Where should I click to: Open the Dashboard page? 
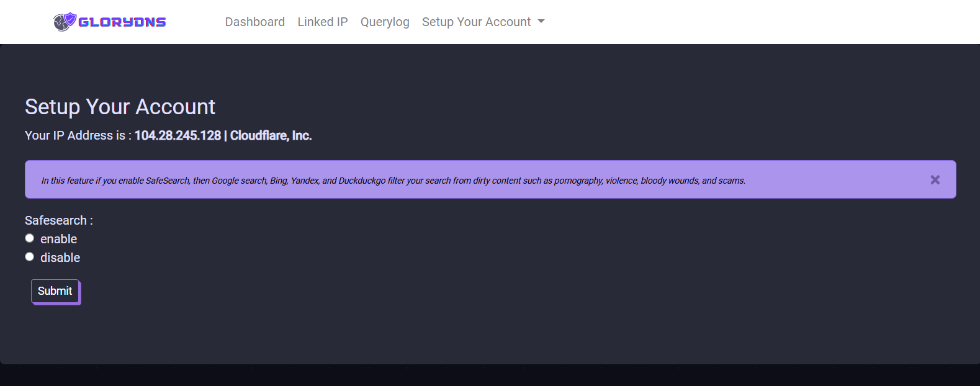(255, 22)
